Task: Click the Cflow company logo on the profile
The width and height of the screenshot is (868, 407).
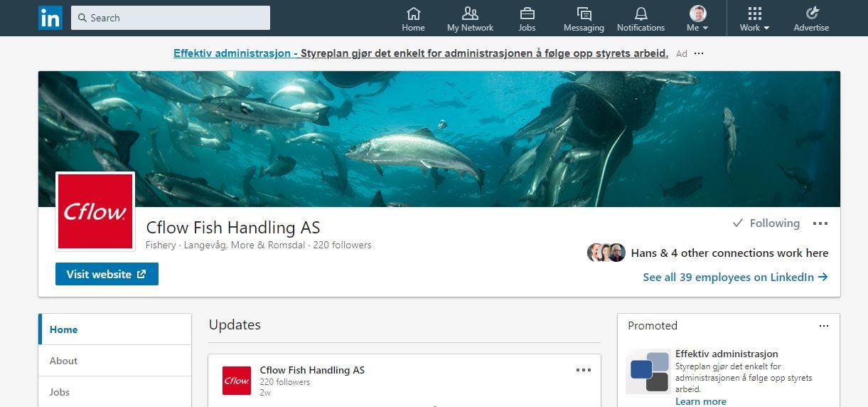Action: pyautogui.click(x=95, y=211)
